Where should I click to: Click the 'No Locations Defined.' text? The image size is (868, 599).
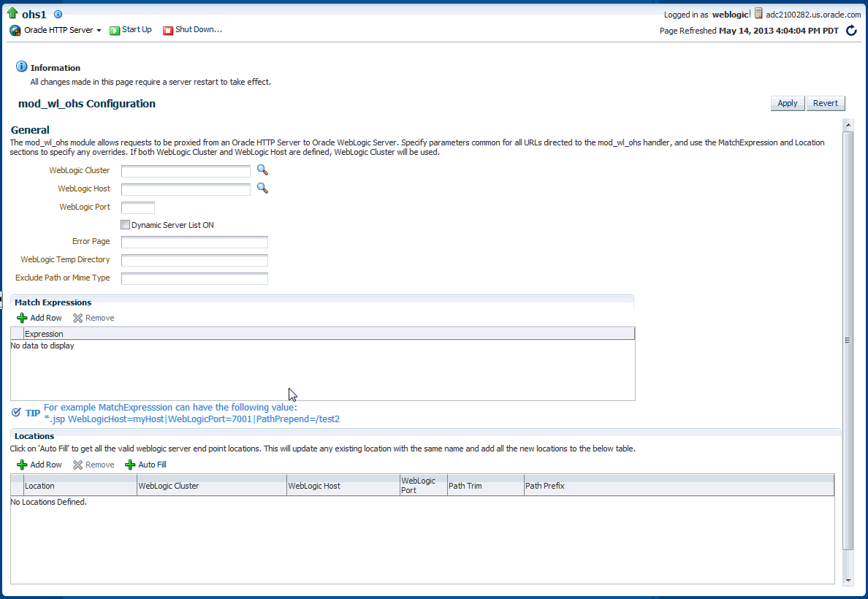click(49, 502)
